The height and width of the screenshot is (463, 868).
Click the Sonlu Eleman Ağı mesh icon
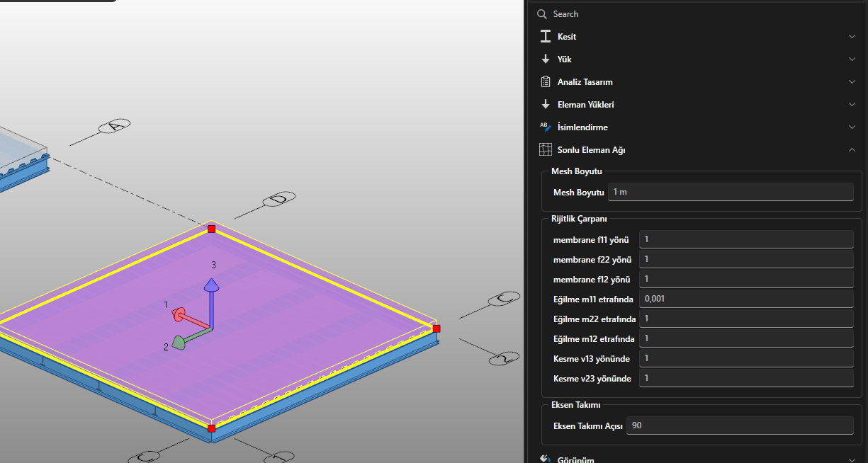point(546,150)
